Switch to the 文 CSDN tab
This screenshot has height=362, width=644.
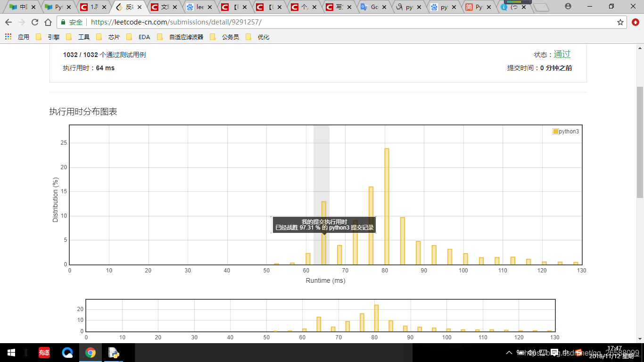point(163,7)
